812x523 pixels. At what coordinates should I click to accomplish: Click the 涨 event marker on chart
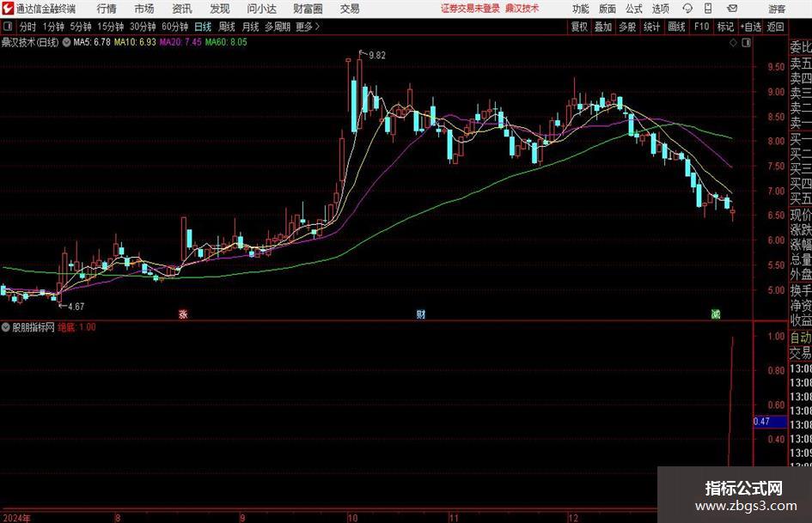tap(183, 314)
